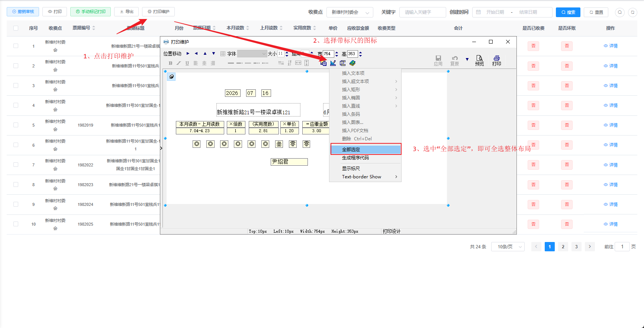Image resolution: width=644 pixels, height=328 pixels.
Task: Check the checkbox for row 3
Action: point(16,85)
